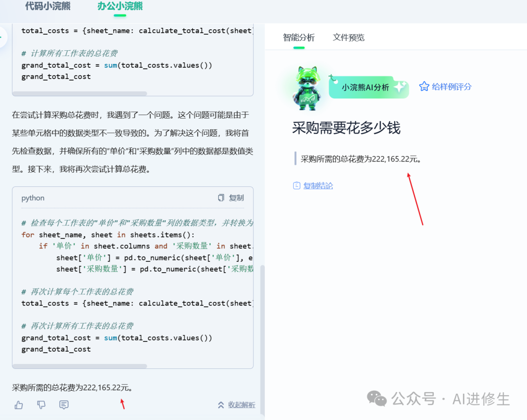Switch to the 代码小浣熊 tab
This screenshot has height=420, width=527.
[48, 6]
